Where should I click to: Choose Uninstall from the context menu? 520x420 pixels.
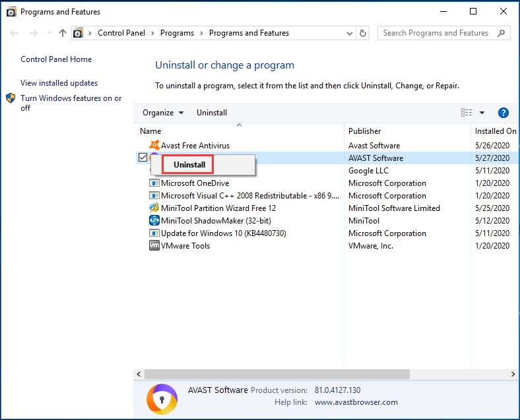(189, 165)
